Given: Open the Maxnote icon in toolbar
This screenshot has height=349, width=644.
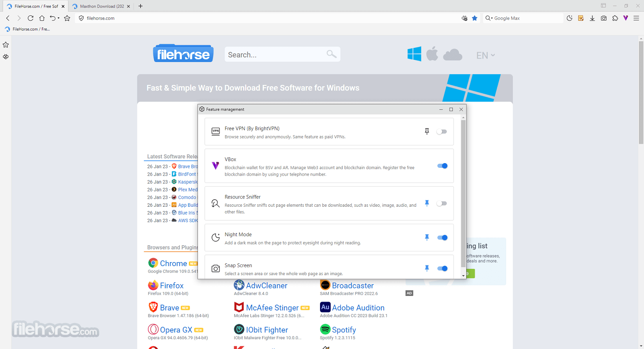Looking at the screenshot, I should coord(581,18).
